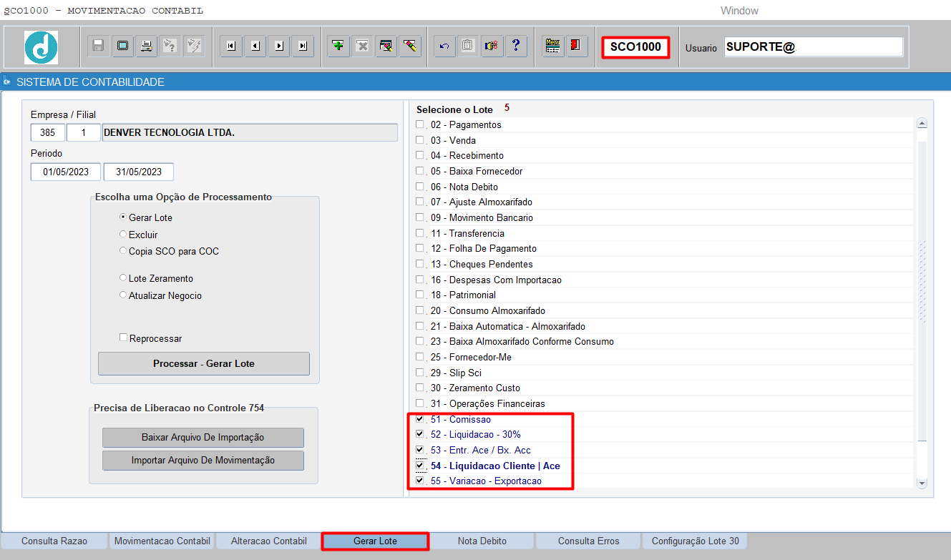The width and height of the screenshot is (951, 560).
Task: Go to previous record icon
Action: pyautogui.click(x=255, y=46)
